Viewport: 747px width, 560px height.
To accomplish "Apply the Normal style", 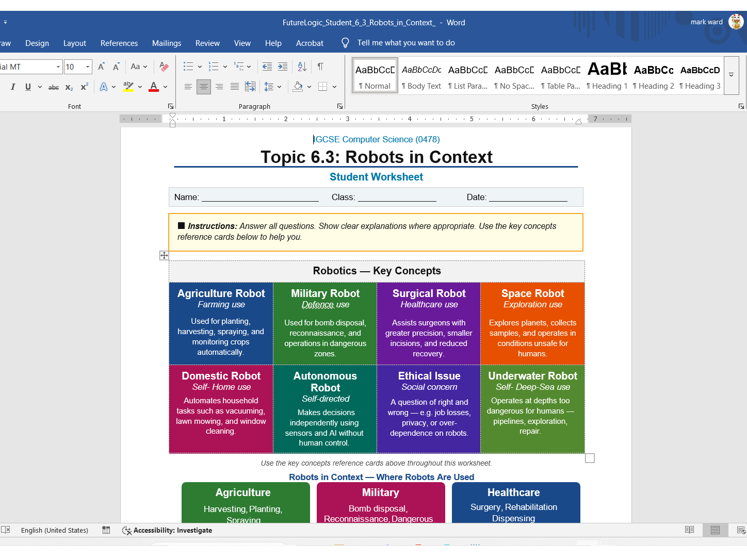I will 375,76.
